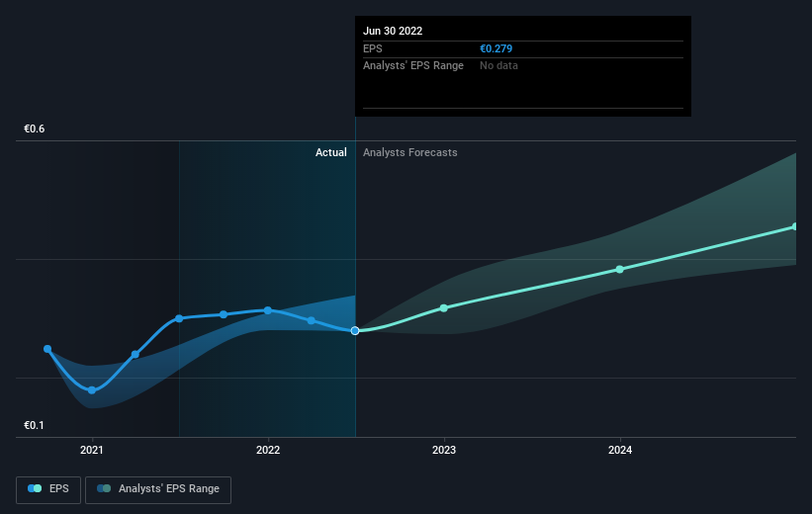Image resolution: width=812 pixels, height=514 pixels.
Task: Click the 2023 x-axis label
Action: pyautogui.click(x=444, y=450)
